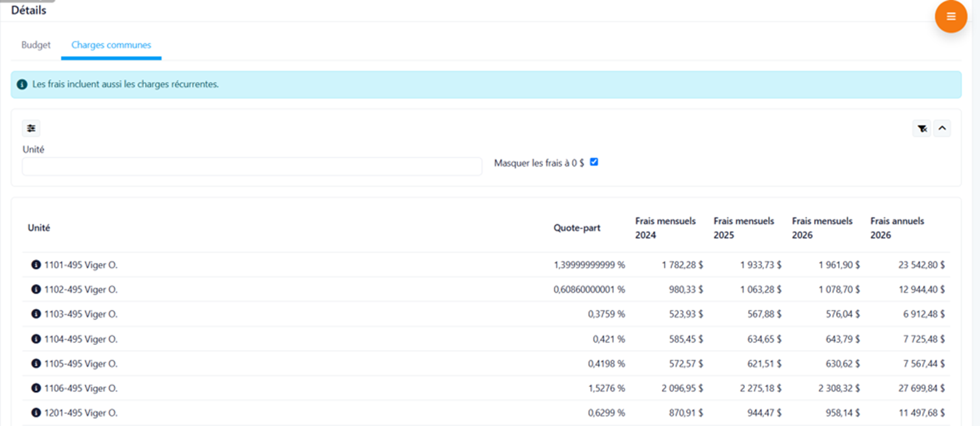Click the 1 961,90 $ cell

point(839,265)
